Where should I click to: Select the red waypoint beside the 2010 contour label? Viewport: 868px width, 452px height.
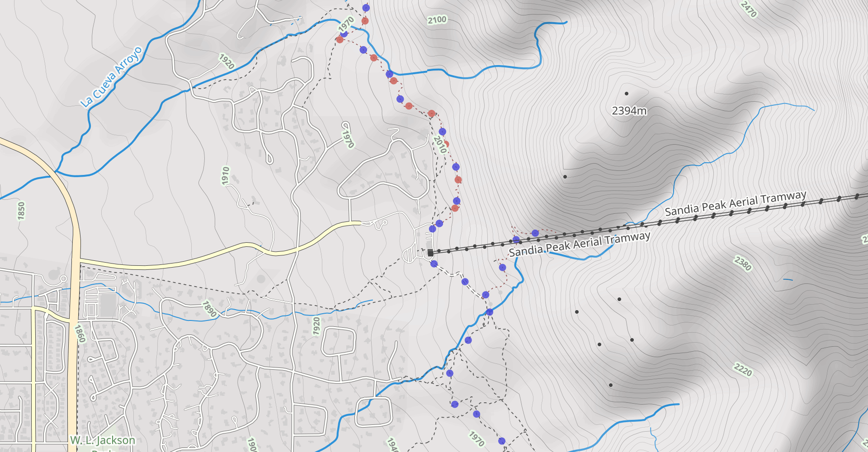pos(447,144)
